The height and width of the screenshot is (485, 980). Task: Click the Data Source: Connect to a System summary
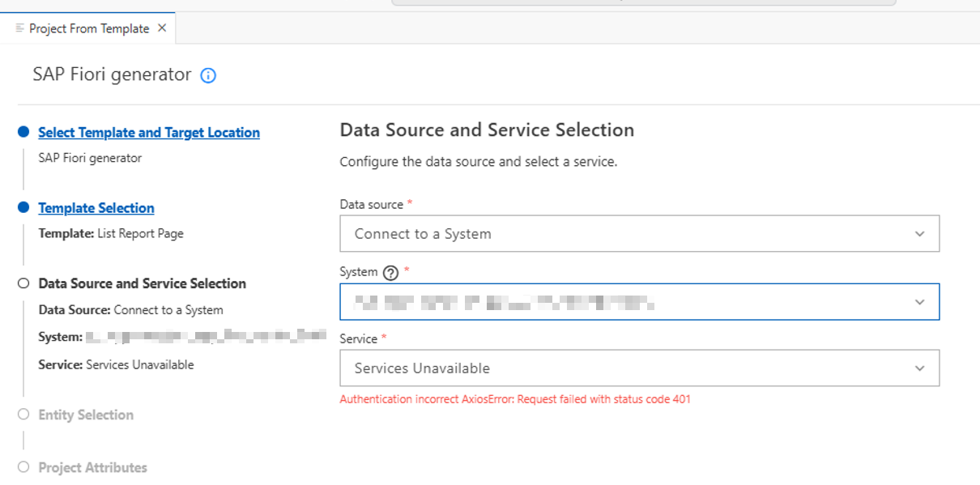tap(130, 309)
